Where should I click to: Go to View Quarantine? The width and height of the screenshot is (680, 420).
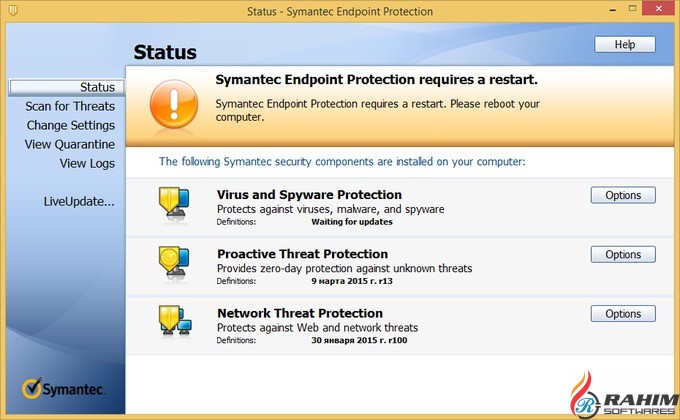pos(70,144)
